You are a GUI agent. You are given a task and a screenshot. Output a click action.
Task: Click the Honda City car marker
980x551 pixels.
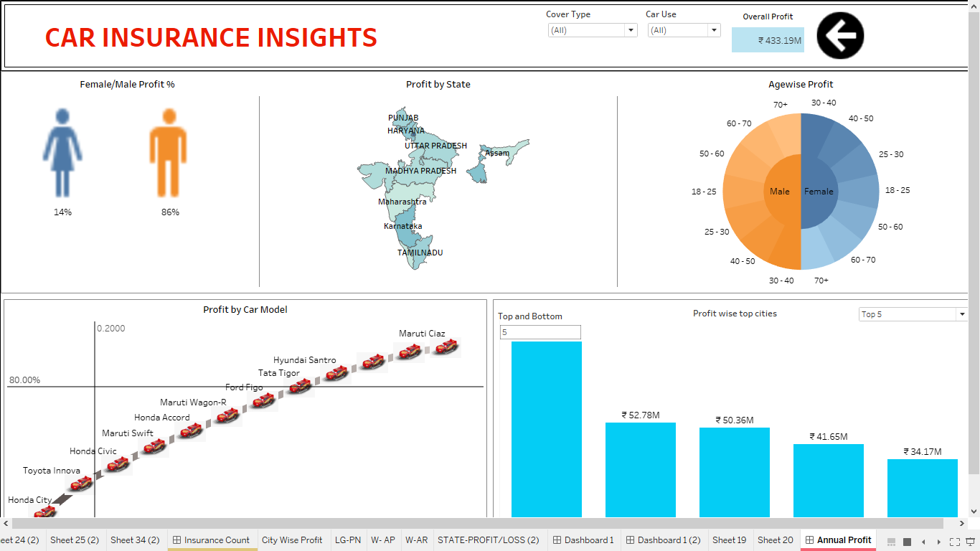click(44, 511)
